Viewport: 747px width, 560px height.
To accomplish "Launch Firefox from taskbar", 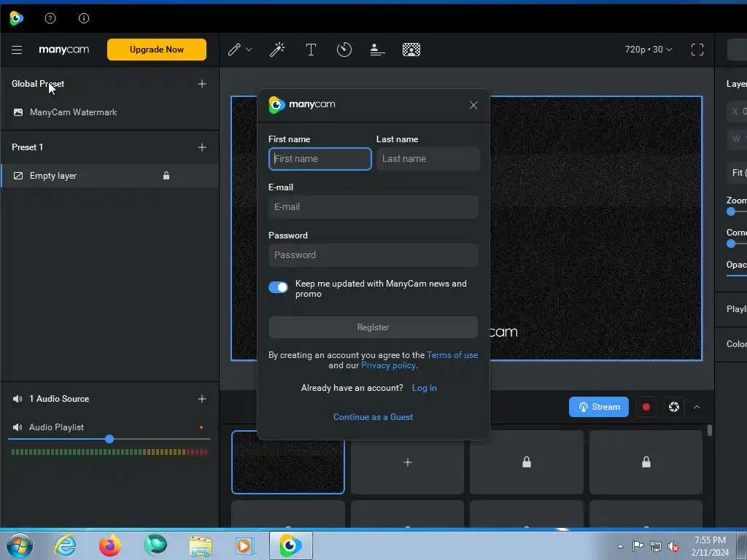I will point(110,545).
